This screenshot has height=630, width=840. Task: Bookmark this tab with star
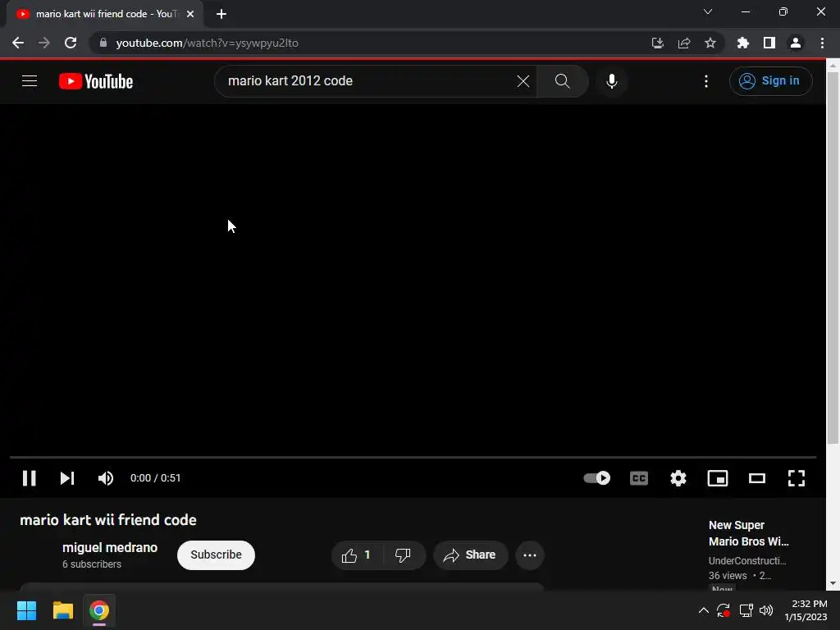[710, 43]
